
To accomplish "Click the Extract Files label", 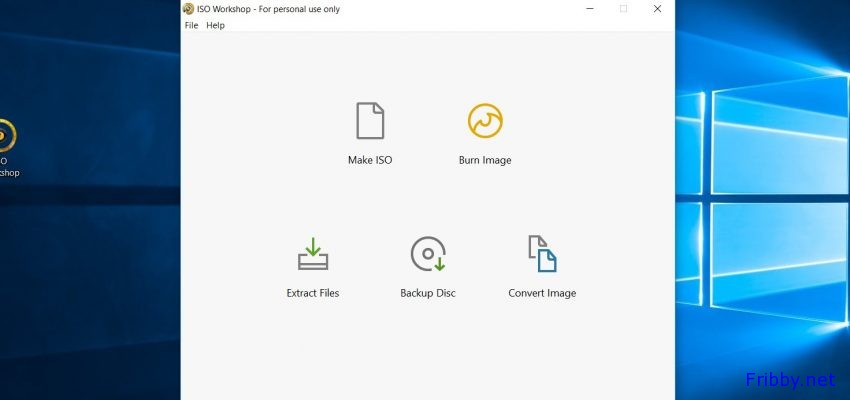I will pos(313,293).
